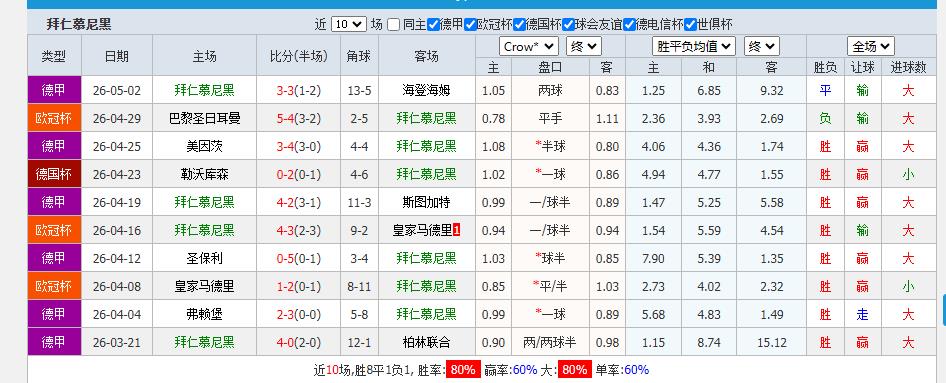
Task: Click the 15.12 away odds value
Action: tap(772, 342)
